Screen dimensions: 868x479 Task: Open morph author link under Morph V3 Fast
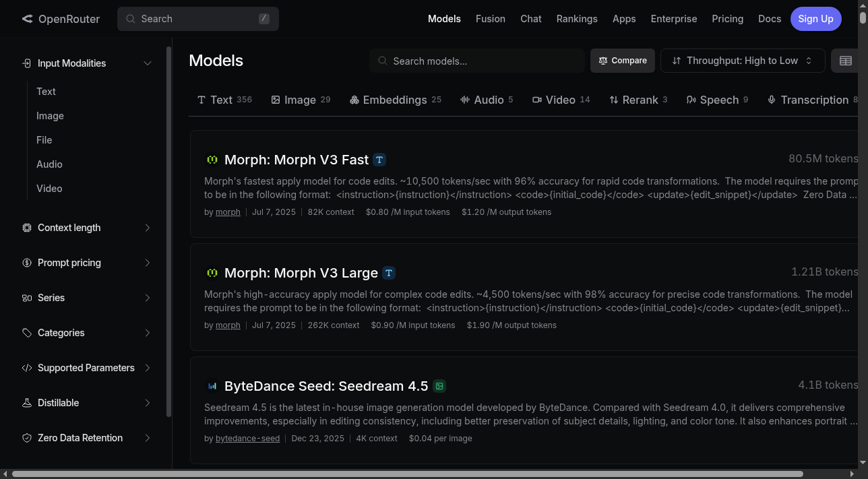click(x=228, y=212)
